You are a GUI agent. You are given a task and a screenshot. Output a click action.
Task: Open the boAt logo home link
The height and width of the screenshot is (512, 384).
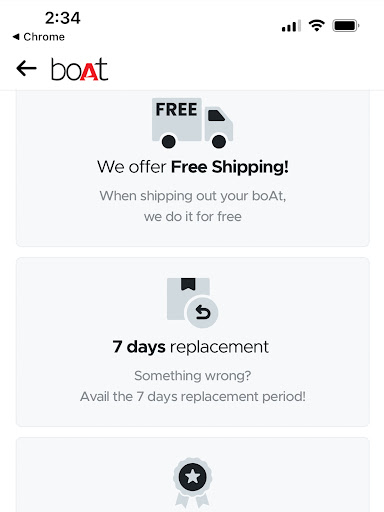pyautogui.click(x=79, y=69)
